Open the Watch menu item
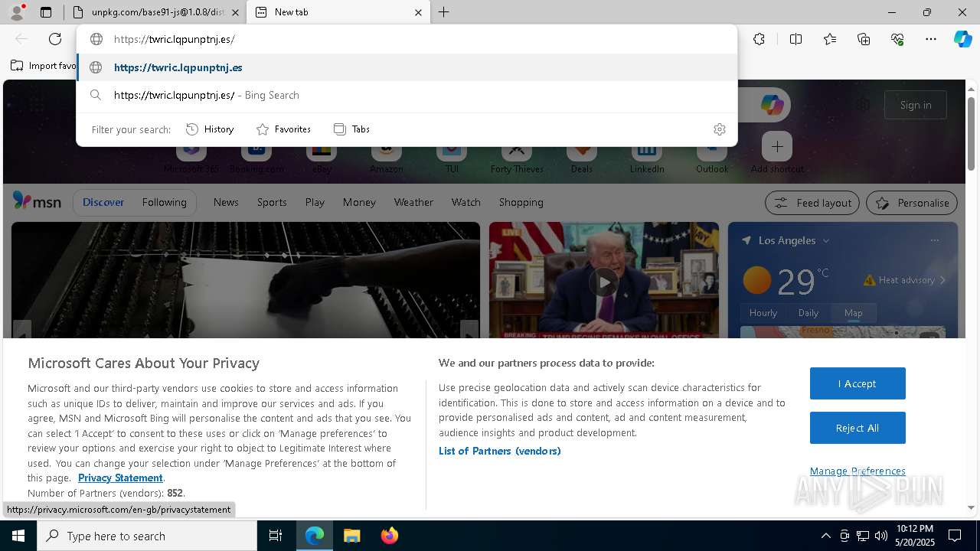The image size is (980, 551). coord(466,202)
